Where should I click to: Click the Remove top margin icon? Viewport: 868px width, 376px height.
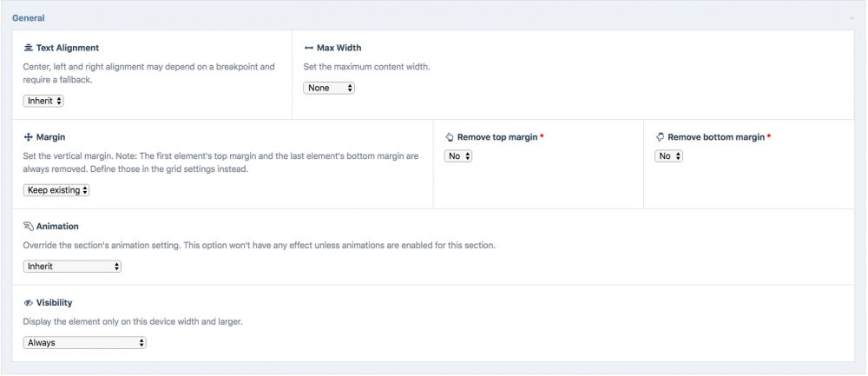[450, 137]
